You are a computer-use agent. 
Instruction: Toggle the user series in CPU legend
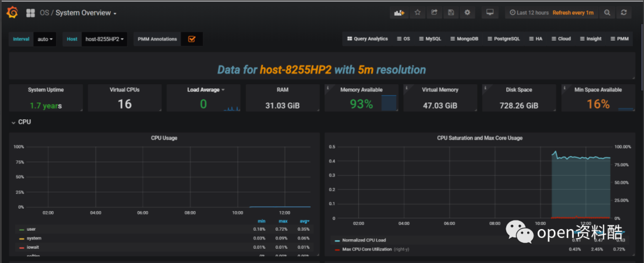31,229
